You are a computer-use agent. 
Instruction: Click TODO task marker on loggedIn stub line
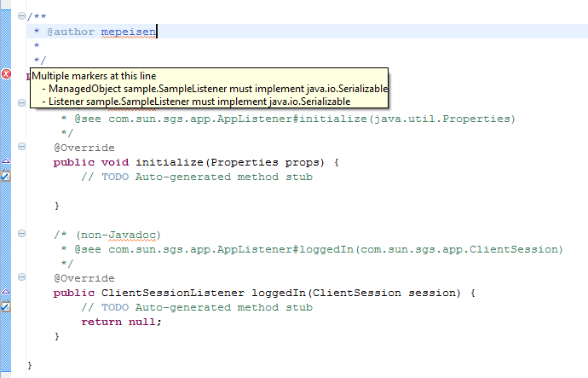(6, 306)
